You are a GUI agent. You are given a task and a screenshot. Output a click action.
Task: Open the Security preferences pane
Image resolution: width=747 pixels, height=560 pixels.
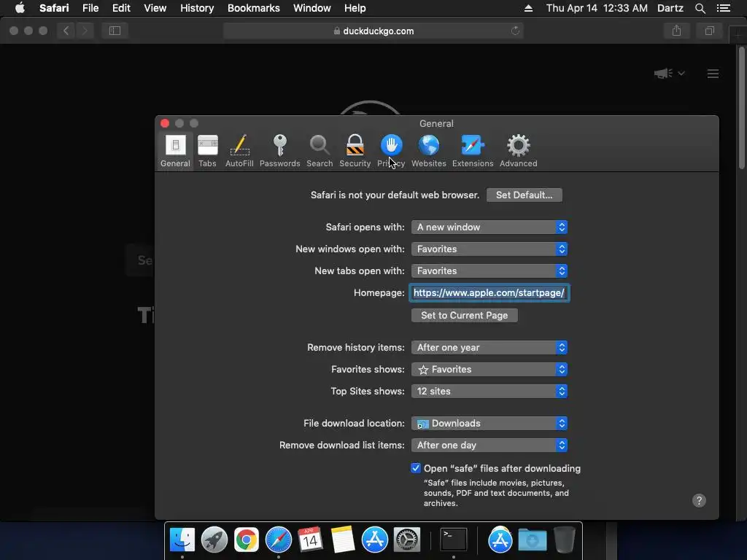point(355,151)
